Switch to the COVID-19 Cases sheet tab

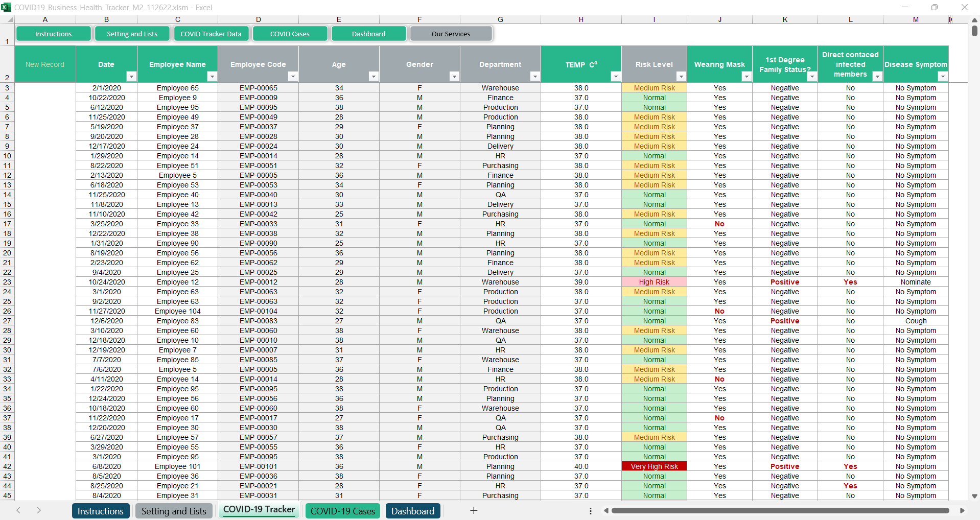[342, 511]
